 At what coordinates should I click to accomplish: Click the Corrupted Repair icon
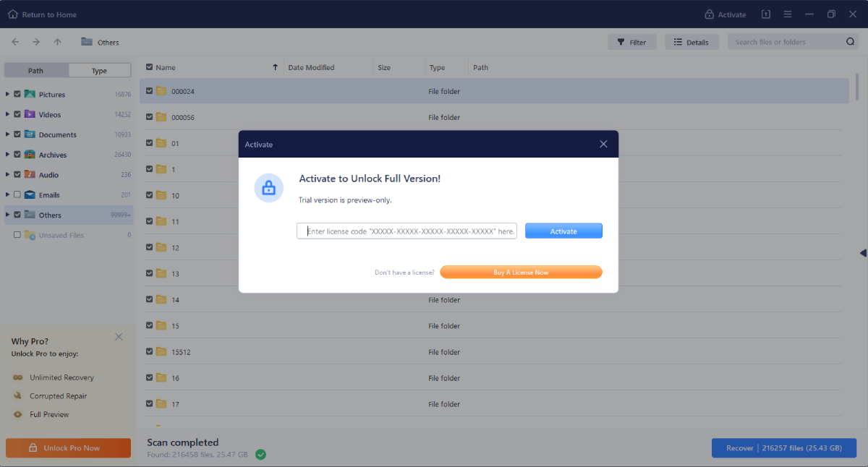click(x=18, y=396)
